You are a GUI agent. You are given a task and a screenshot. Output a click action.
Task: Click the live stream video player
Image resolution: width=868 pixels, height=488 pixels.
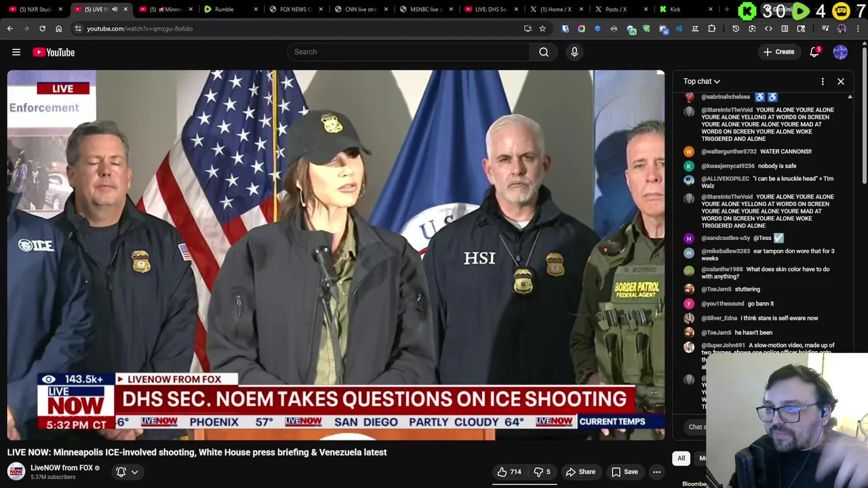pos(336,255)
